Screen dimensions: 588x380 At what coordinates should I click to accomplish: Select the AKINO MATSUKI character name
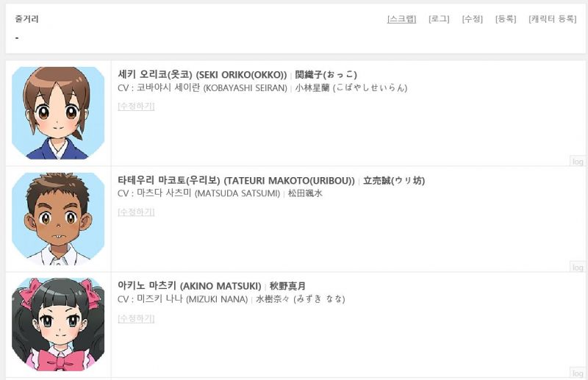pos(220,286)
